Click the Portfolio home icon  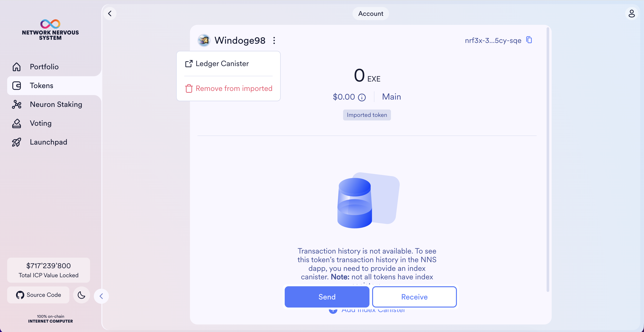(17, 67)
